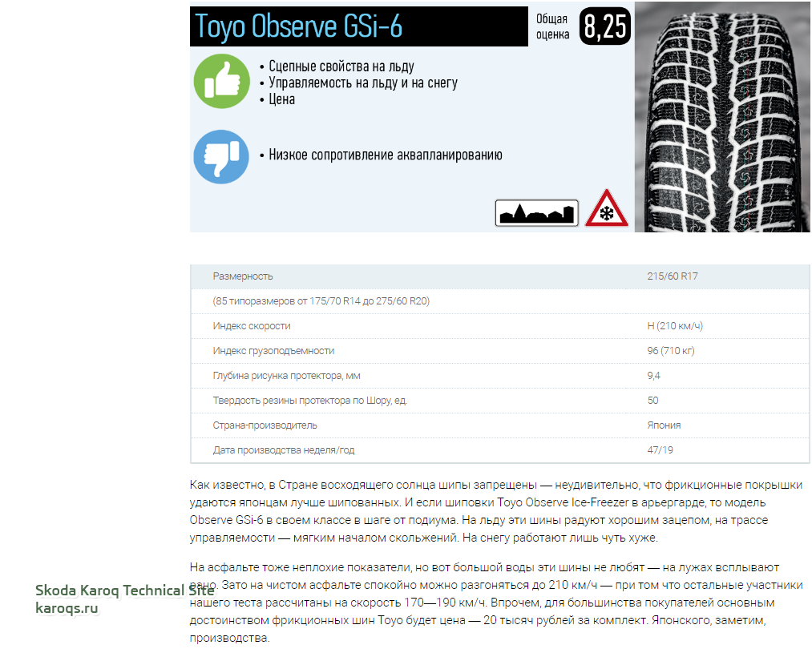Click the "9,4" tread depth value
The height and width of the screenshot is (653, 812).
[653, 376]
